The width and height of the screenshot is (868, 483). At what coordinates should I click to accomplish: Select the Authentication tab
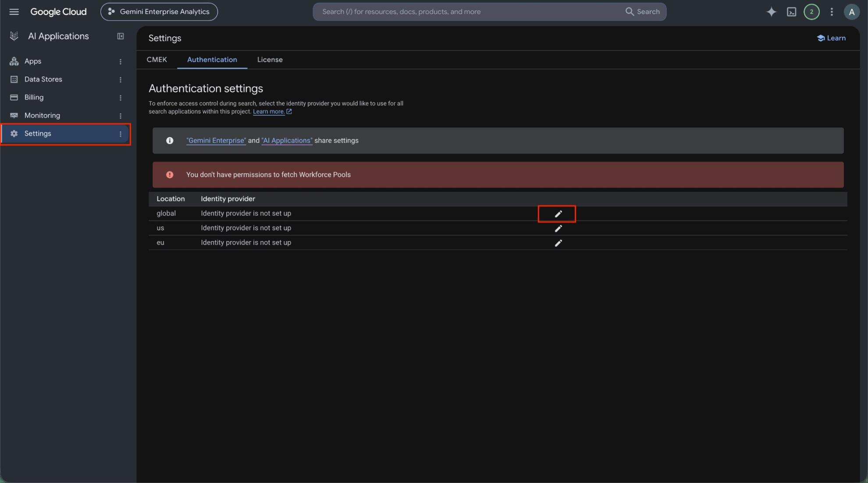tap(212, 60)
